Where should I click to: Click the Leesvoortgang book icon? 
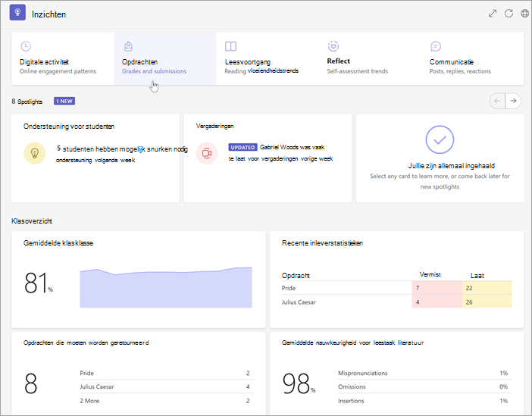coord(230,46)
